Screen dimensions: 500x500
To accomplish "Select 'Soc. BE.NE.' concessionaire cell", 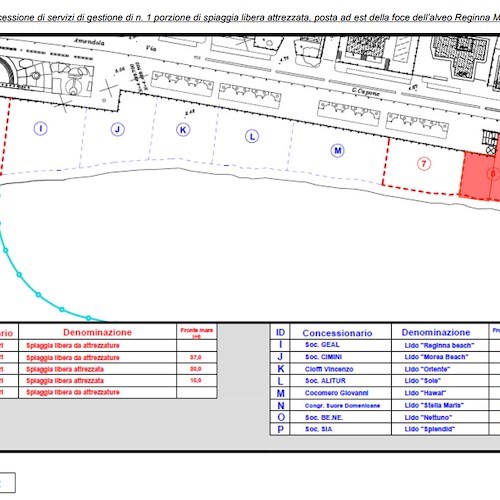I will coord(324,417).
